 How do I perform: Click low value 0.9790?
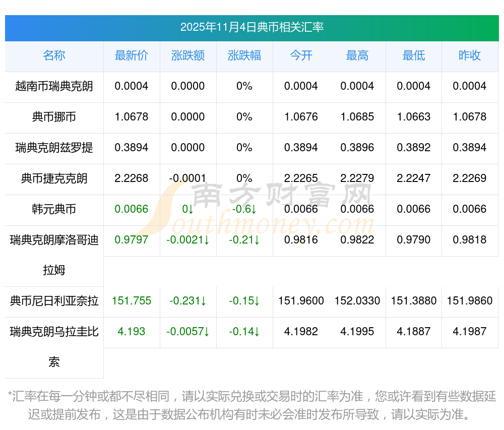point(414,240)
